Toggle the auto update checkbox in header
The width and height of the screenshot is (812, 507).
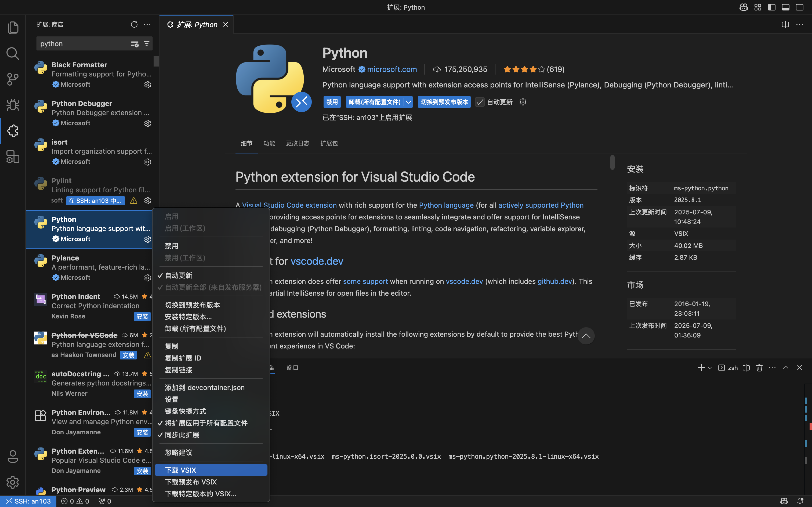[480, 102]
